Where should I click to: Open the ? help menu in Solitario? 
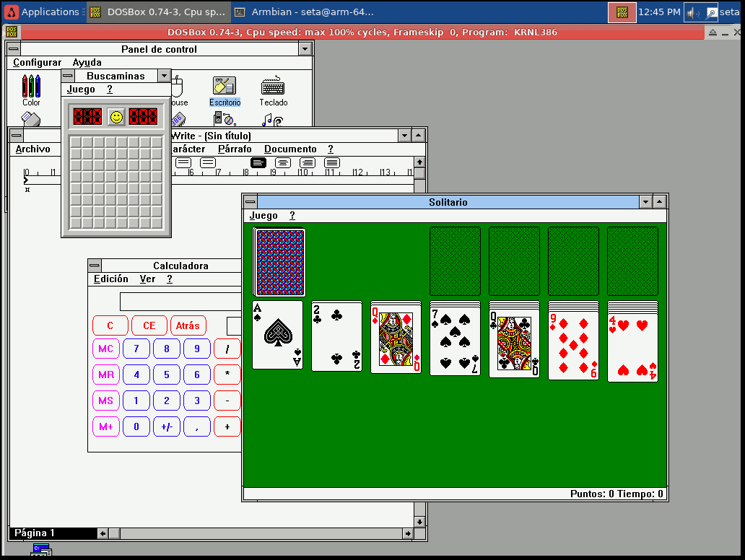pyautogui.click(x=292, y=216)
